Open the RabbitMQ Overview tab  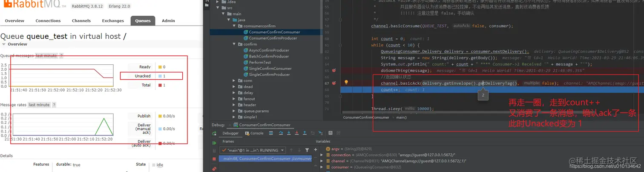14,20
